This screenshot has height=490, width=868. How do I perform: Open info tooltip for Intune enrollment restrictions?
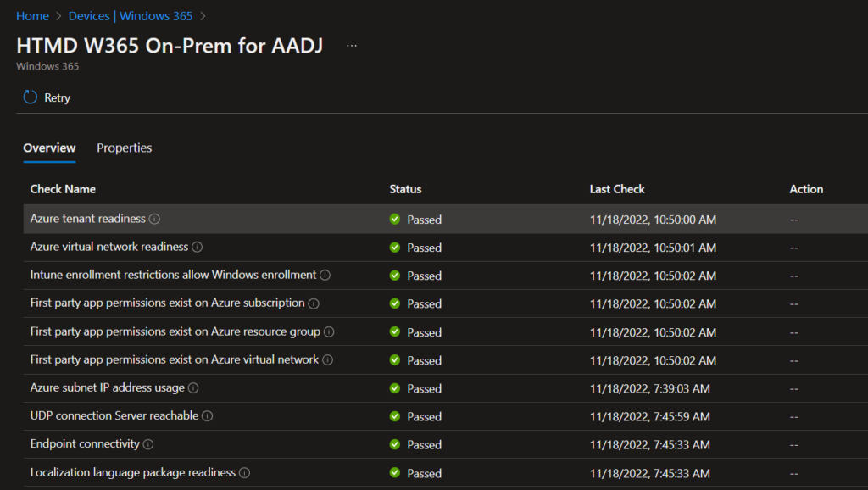[x=325, y=275]
